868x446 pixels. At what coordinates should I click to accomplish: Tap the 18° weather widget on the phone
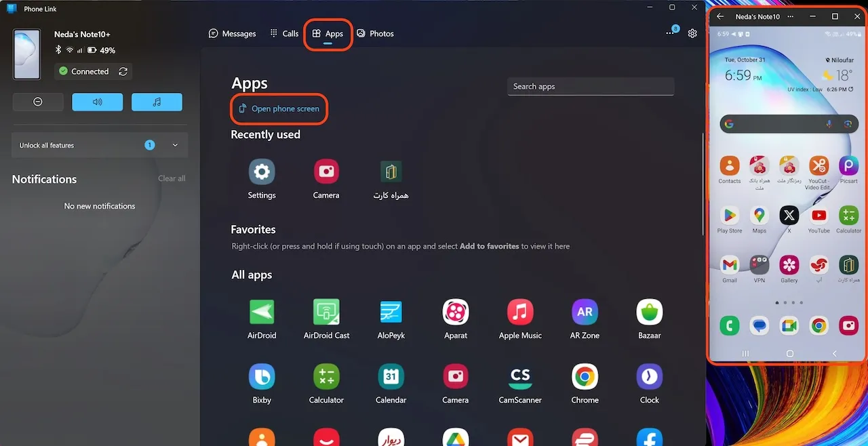click(x=837, y=75)
